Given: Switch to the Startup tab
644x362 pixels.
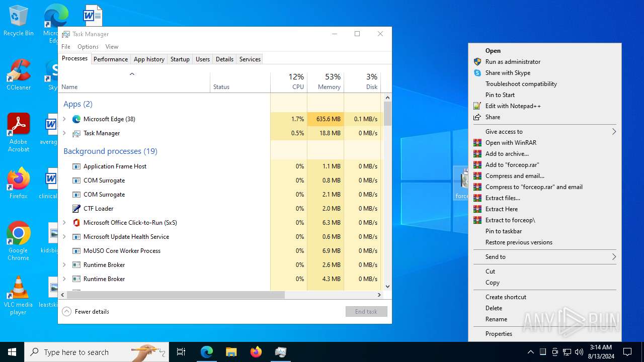Looking at the screenshot, I should (180, 59).
